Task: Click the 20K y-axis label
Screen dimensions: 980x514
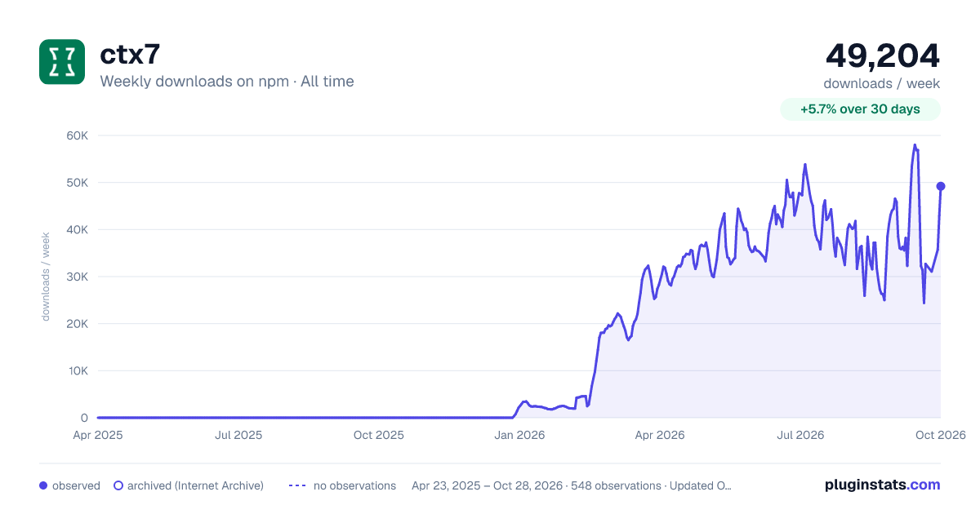Action: 77,324
